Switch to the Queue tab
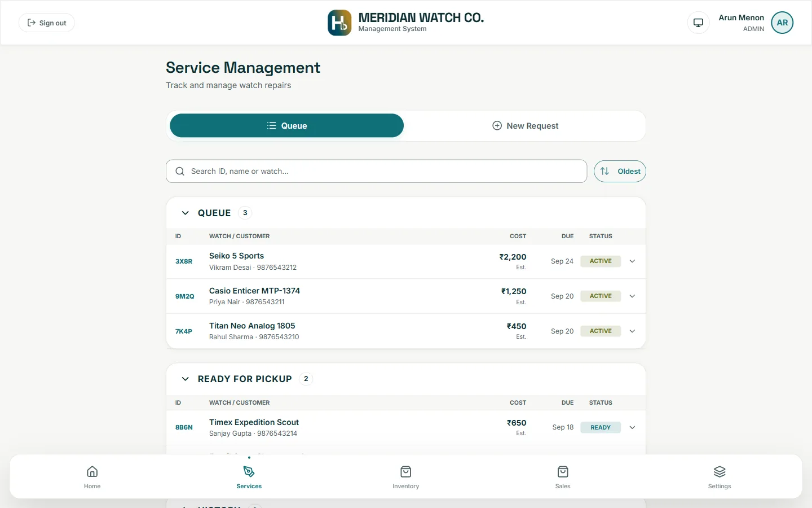 tap(286, 126)
